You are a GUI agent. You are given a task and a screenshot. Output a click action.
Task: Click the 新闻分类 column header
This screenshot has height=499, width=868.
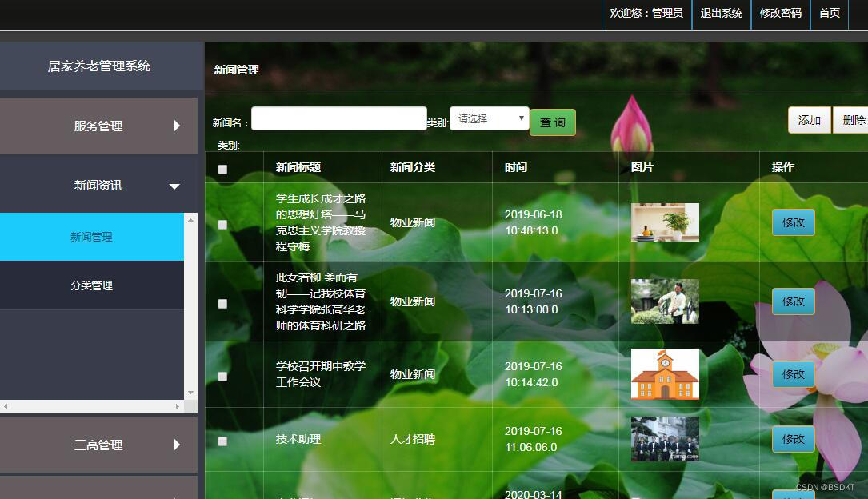413,167
